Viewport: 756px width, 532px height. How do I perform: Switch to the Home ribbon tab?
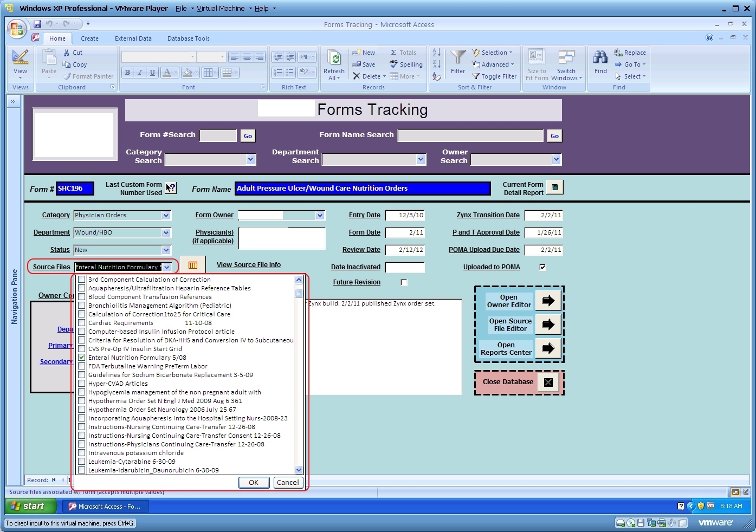[x=57, y=38]
